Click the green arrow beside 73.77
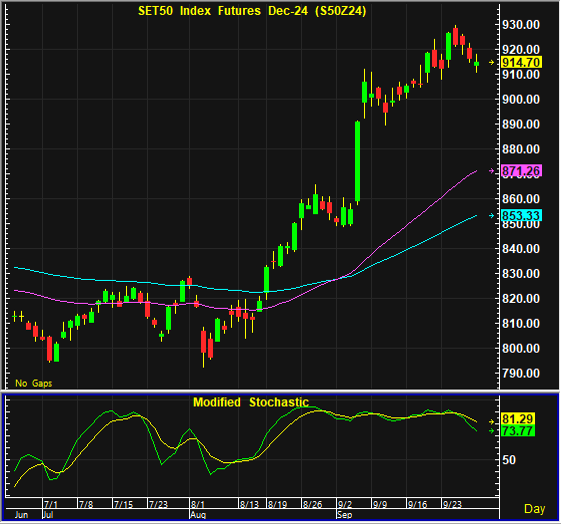561x524 pixels. pyautogui.click(x=492, y=431)
